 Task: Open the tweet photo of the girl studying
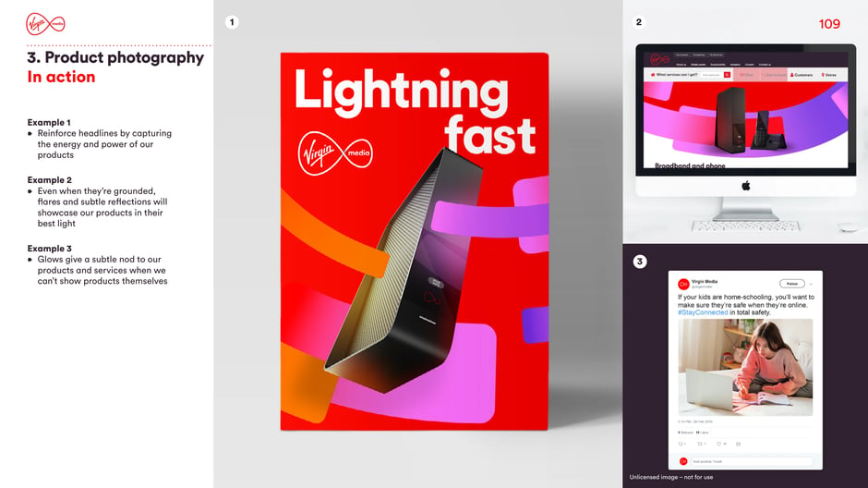745,367
